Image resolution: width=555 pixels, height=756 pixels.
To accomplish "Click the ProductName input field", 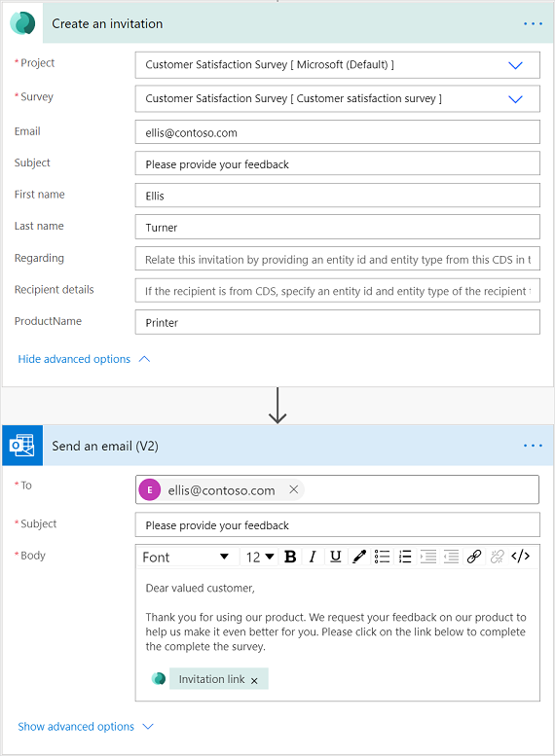I will [337, 322].
